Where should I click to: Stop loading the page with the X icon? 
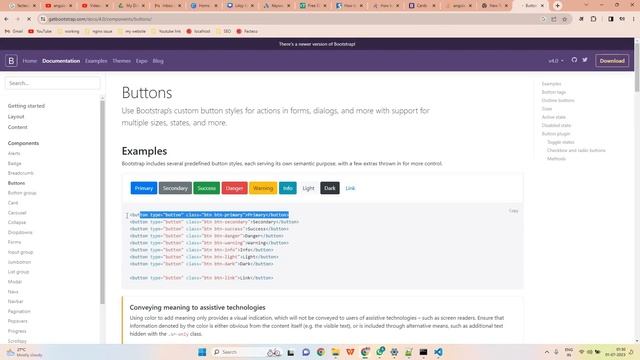click(29, 19)
